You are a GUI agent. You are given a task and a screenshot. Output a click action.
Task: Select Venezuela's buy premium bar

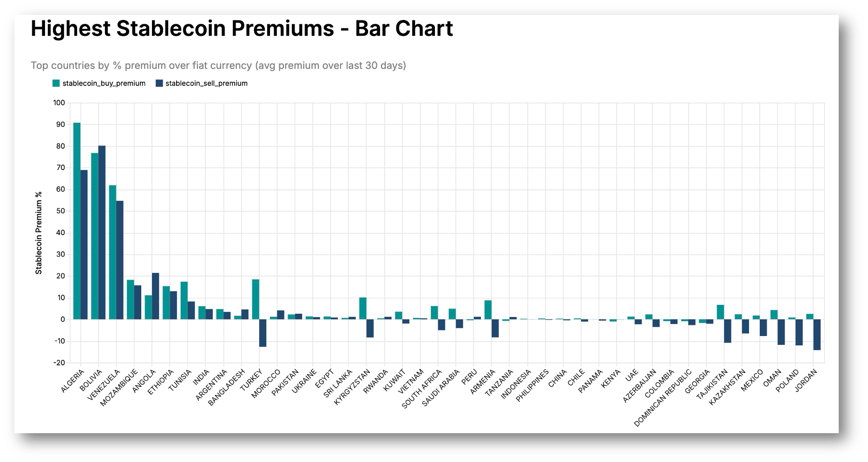pyautogui.click(x=113, y=251)
